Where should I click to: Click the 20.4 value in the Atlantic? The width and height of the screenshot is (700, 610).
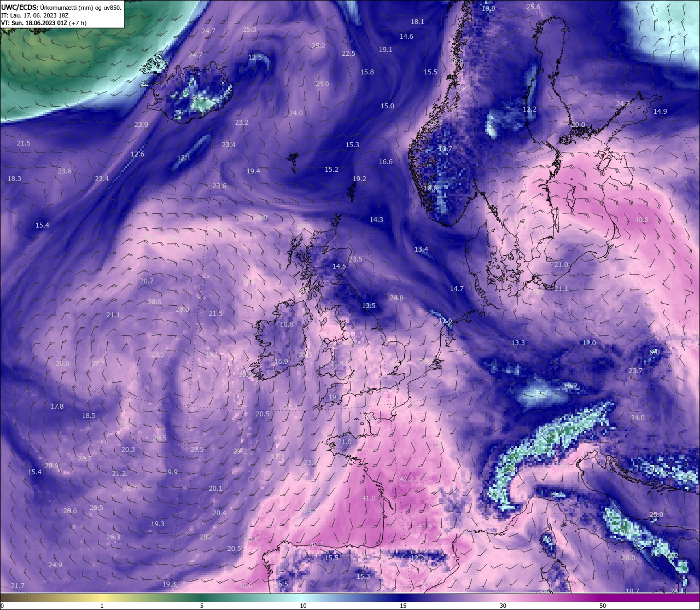219,513
